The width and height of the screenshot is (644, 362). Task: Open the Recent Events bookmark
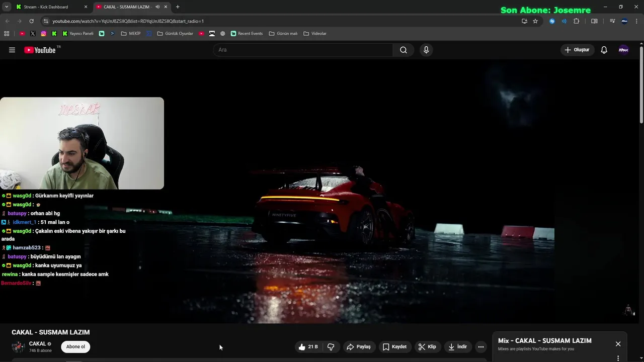(x=247, y=34)
